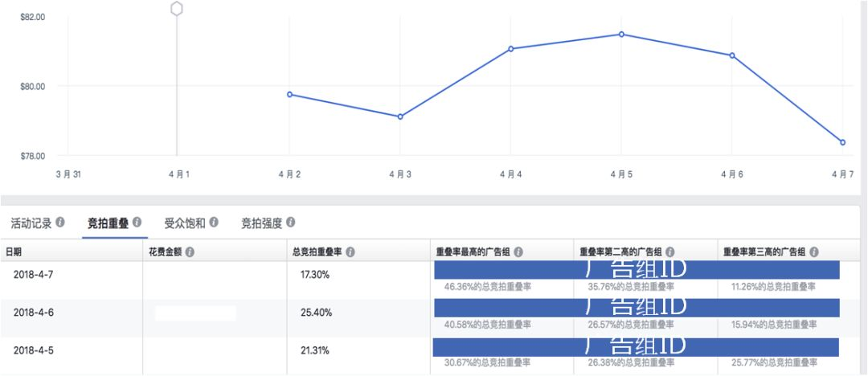868x376 pixels.
Task: Select the 2018-4-7 row date
Action: pyautogui.click(x=33, y=274)
